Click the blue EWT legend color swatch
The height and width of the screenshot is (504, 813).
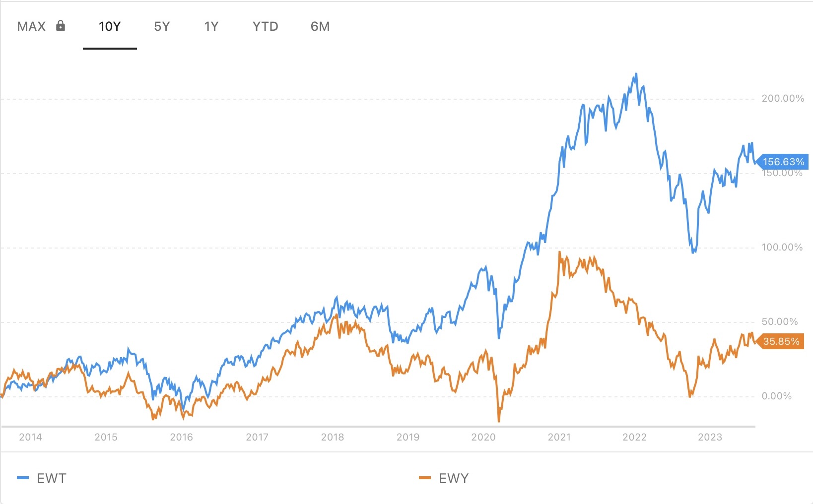coord(23,478)
